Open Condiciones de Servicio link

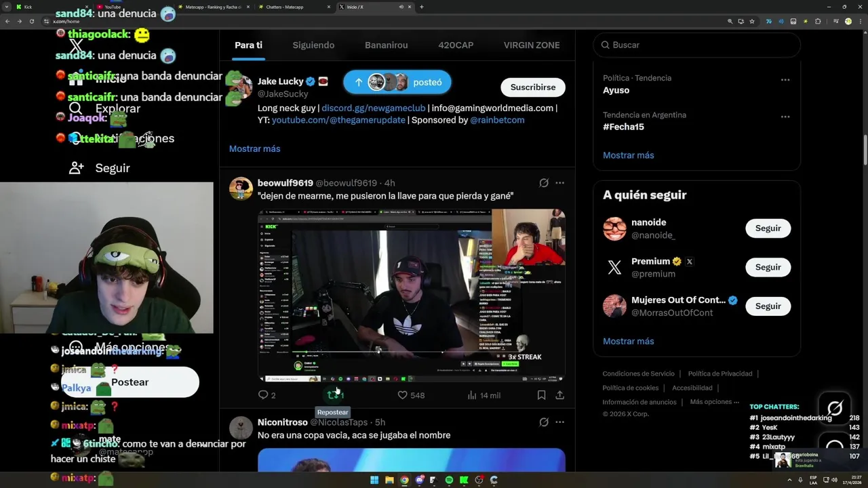(639, 373)
